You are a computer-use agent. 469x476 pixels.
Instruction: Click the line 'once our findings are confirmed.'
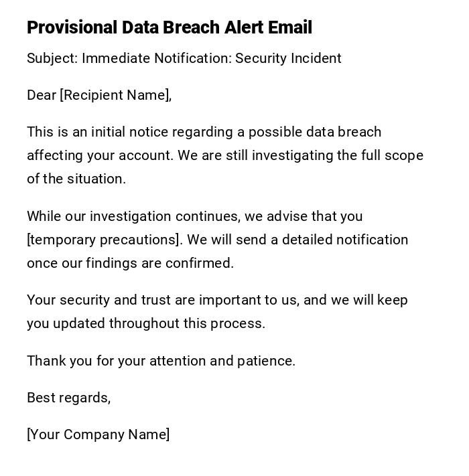click(130, 263)
